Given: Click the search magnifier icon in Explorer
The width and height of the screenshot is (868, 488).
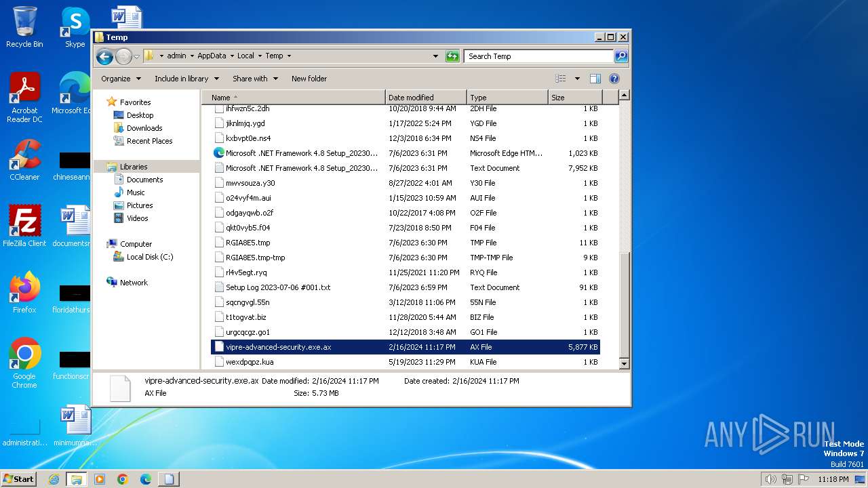Looking at the screenshot, I should (620, 56).
